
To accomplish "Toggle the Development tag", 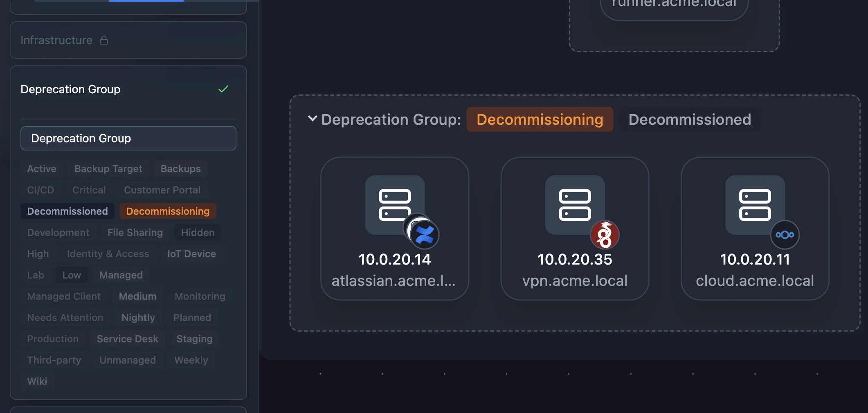I will click(x=58, y=232).
